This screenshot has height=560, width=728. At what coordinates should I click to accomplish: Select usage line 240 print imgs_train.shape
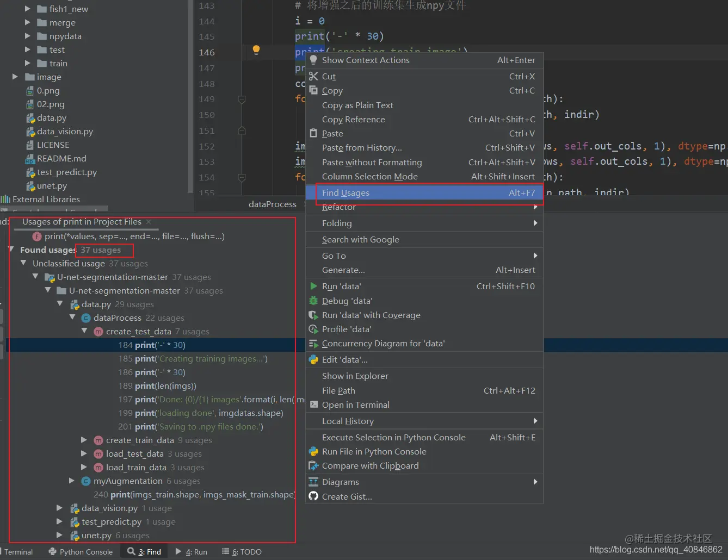[x=194, y=494]
